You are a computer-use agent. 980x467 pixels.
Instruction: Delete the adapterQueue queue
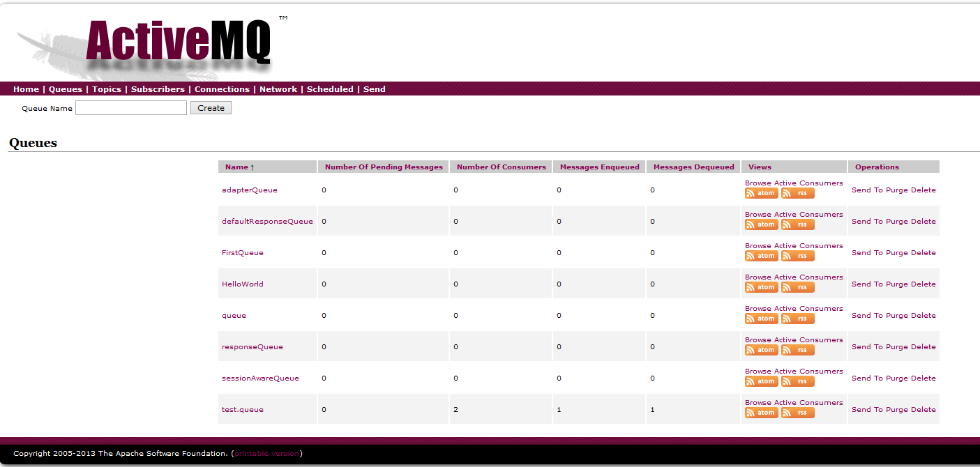click(x=924, y=190)
